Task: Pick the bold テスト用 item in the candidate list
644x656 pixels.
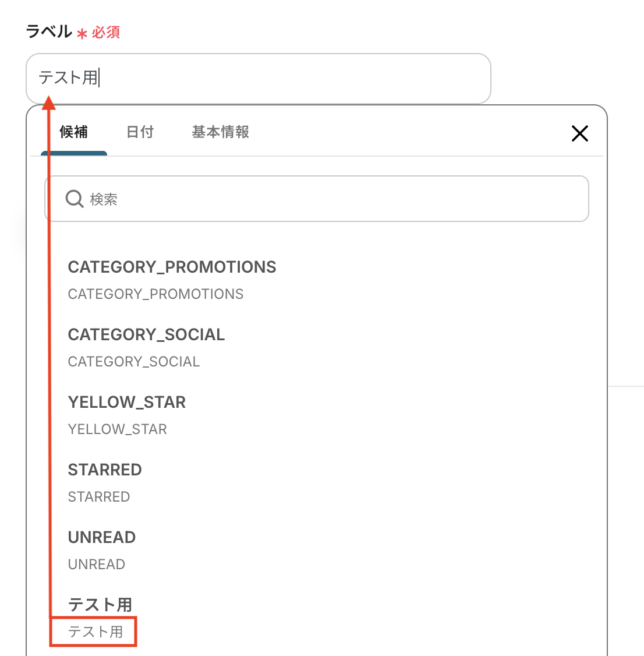Action: (x=100, y=605)
